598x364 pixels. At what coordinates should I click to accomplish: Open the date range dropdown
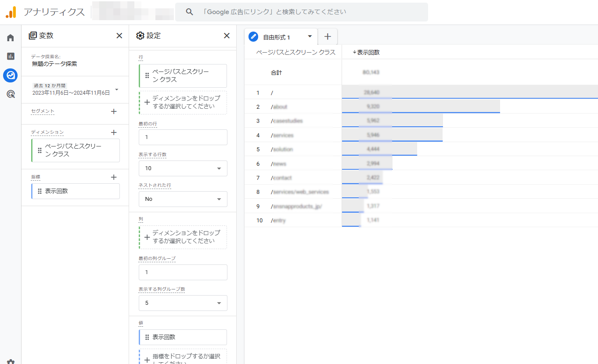(116, 89)
